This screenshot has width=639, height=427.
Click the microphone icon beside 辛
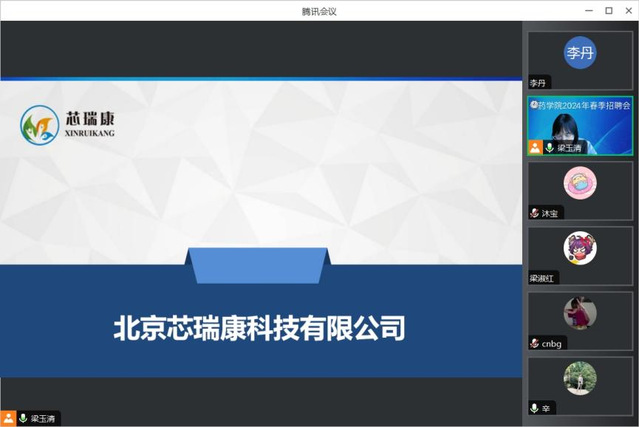[535, 408]
